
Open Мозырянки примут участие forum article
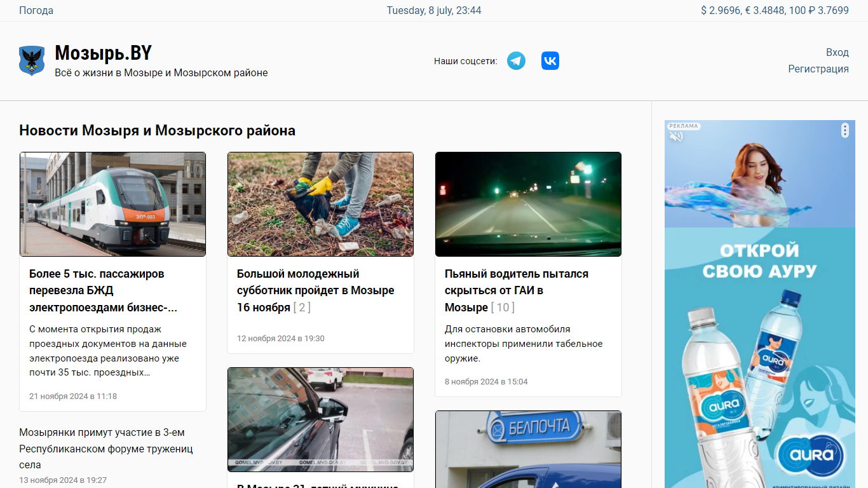point(106,449)
